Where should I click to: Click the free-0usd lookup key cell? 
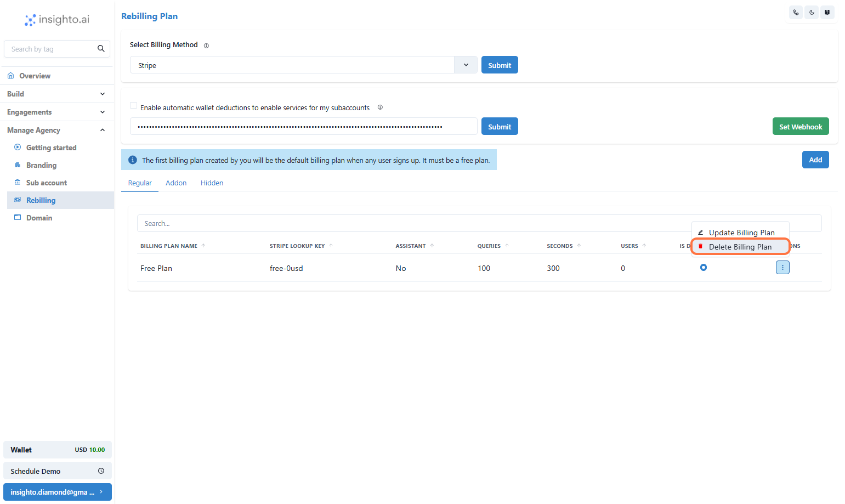point(286,268)
